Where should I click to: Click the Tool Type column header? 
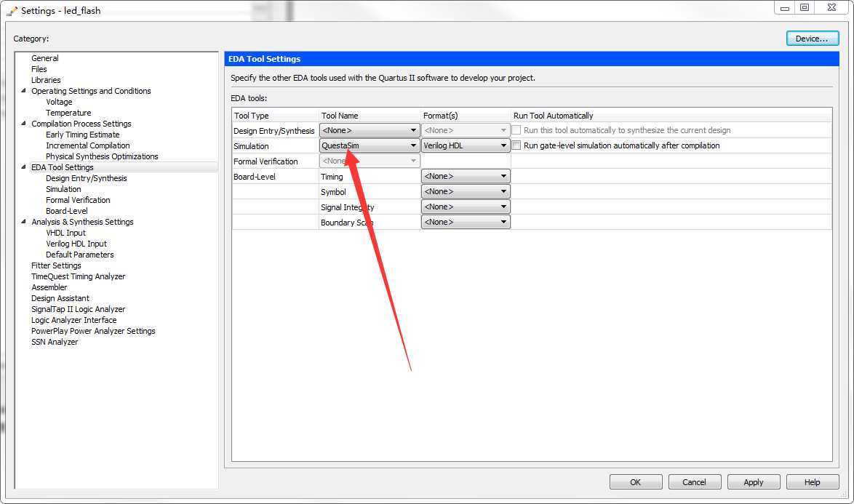[x=275, y=116]
